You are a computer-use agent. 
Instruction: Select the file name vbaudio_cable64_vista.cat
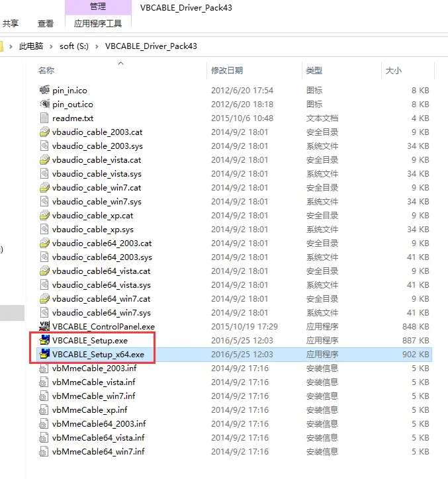click(x=101, y=271)
